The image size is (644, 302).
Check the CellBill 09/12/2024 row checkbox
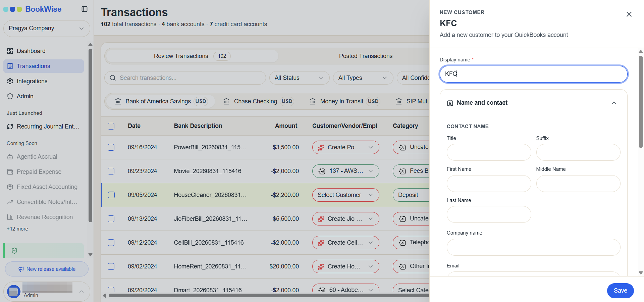(x=111, y=243)
